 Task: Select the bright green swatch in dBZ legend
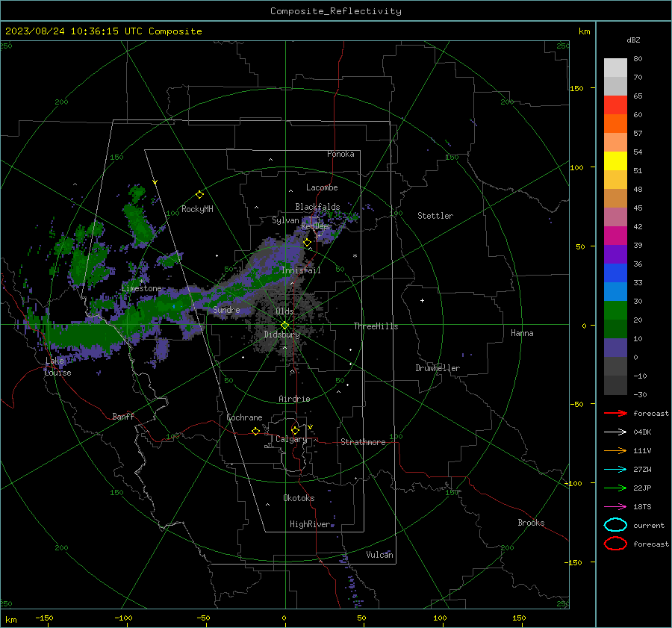coord(615,310)
